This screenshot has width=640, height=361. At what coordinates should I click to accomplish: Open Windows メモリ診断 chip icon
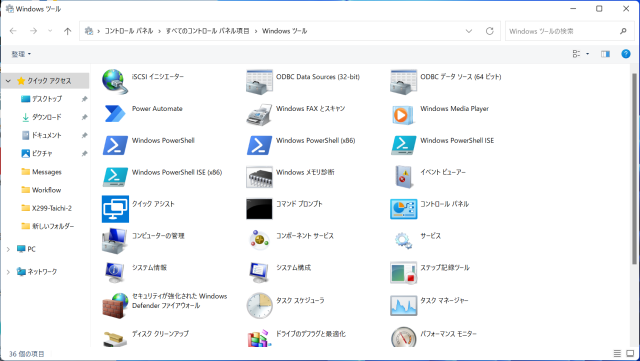point(259,177)
